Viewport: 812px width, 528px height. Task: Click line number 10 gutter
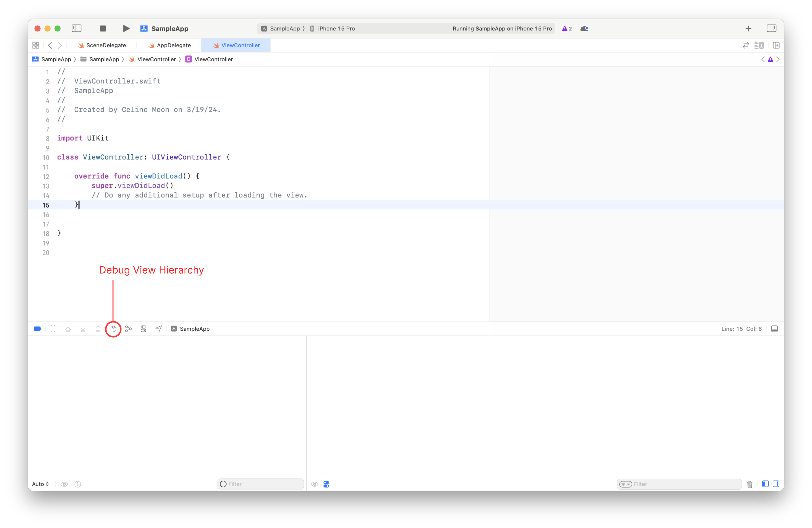46,157
